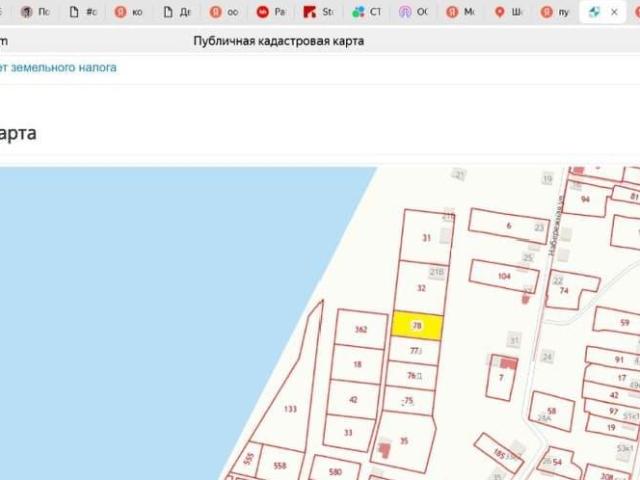Switch to the 'ОС' tab
Image resolution: width=640 pixels, height=480 pixels.
pyautogui.click(x=413, y=12)
